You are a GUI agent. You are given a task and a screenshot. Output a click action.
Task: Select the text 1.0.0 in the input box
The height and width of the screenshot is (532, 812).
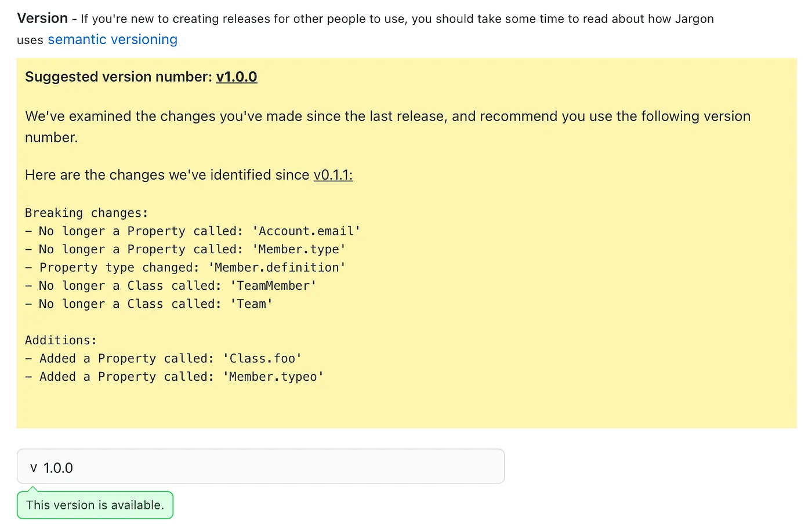tap(58, 467)
